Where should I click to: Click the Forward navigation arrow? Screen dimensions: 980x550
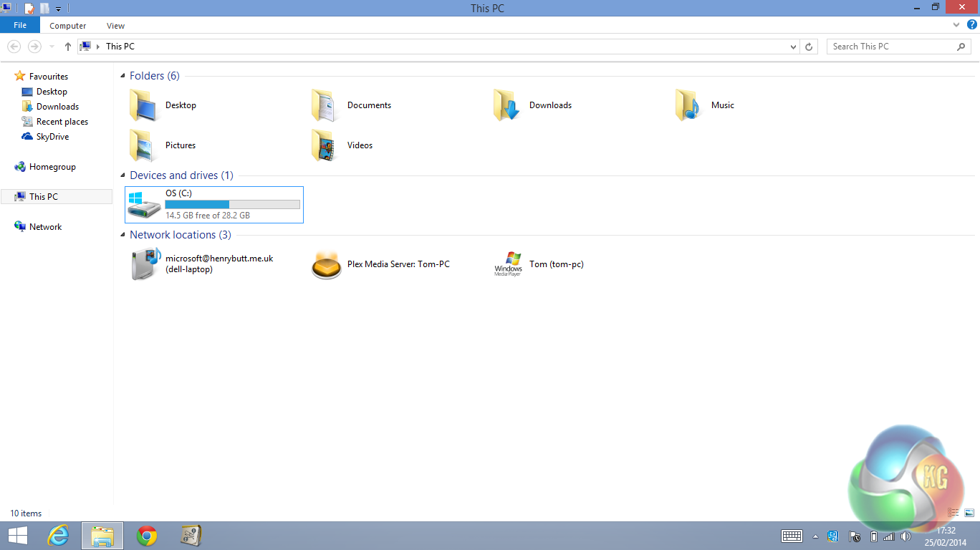[x=34, y=47]
